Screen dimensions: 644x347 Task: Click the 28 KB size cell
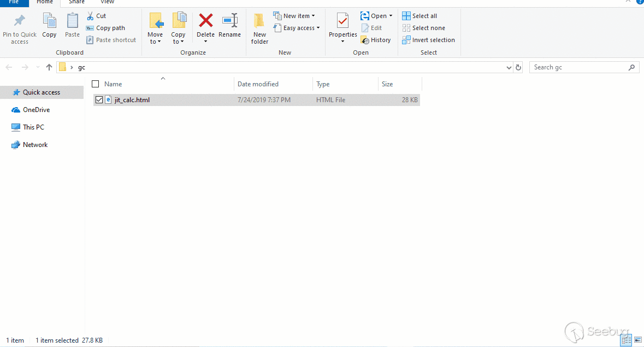[410, 100]
